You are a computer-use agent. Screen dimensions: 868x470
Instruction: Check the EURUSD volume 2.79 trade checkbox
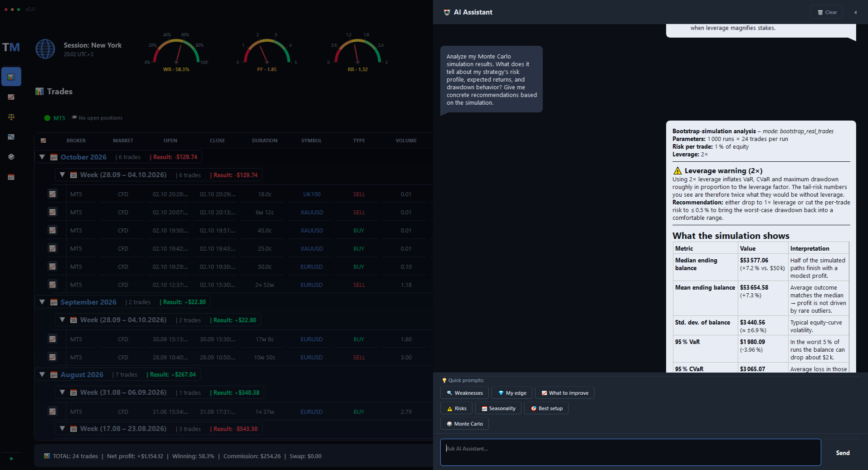[x=53, y=412]
